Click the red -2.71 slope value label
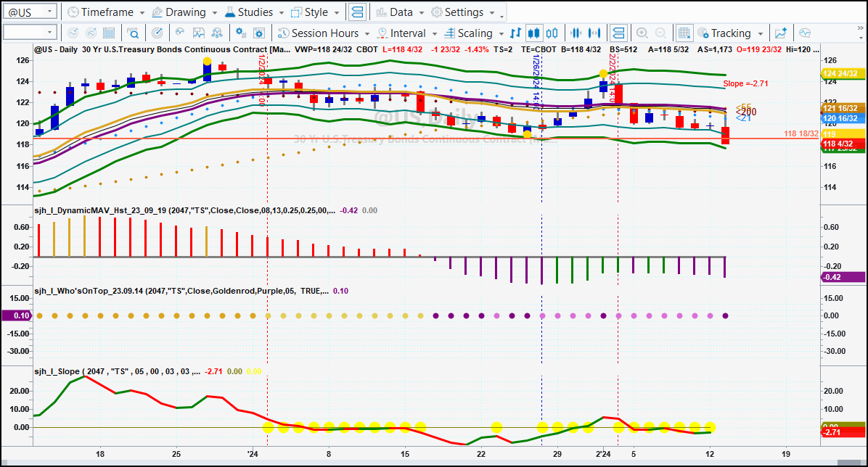 843,432
